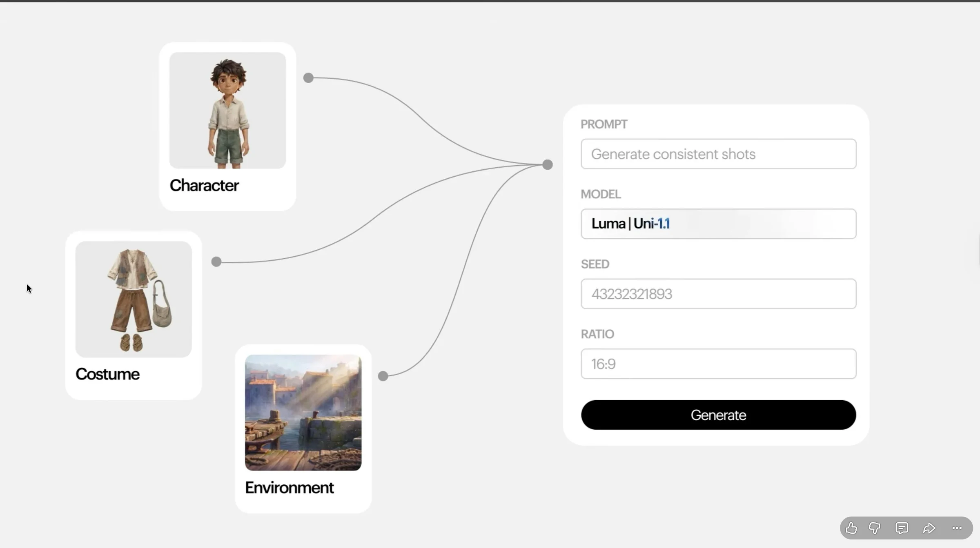
Task: Click the Environment node output connector dot
Action: tap(383, 376)
